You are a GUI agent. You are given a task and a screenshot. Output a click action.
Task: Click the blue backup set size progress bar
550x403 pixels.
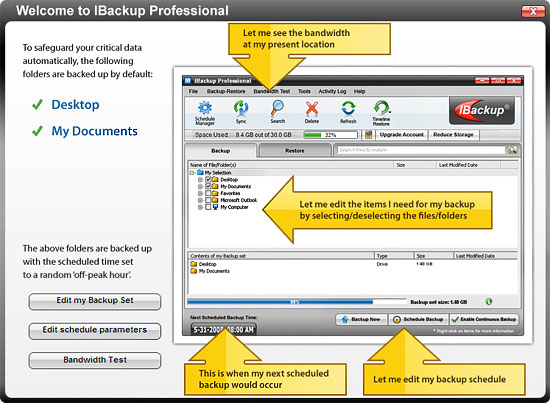tap(296, 302)
